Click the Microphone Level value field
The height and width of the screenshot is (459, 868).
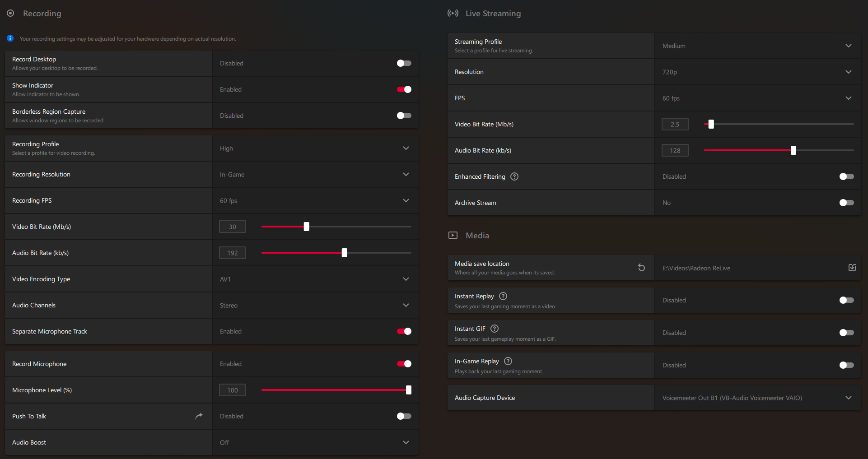tap(232, 390)
